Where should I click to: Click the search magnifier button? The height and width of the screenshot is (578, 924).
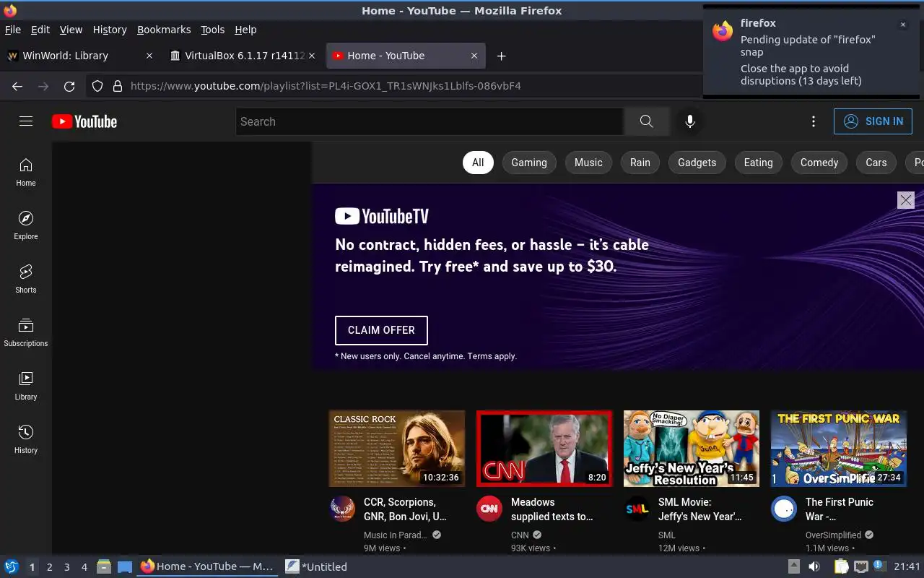pyautogui.click(x=647, y=121)
